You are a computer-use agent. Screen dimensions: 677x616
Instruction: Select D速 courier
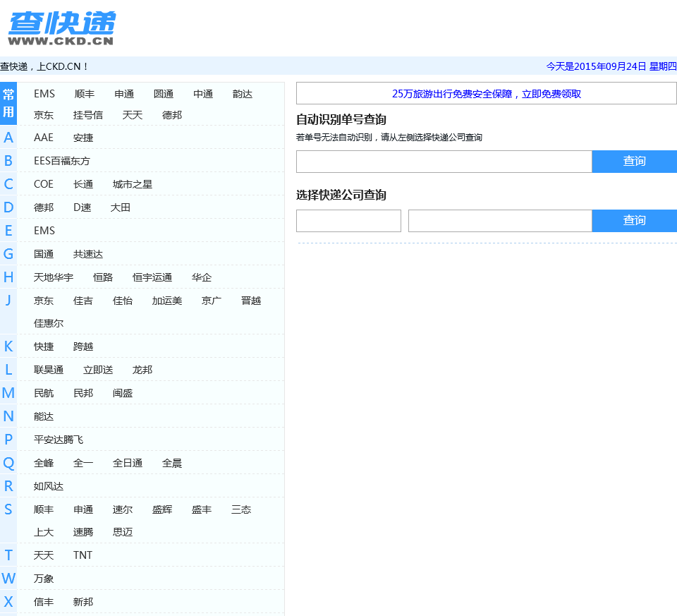coord(82,207)
